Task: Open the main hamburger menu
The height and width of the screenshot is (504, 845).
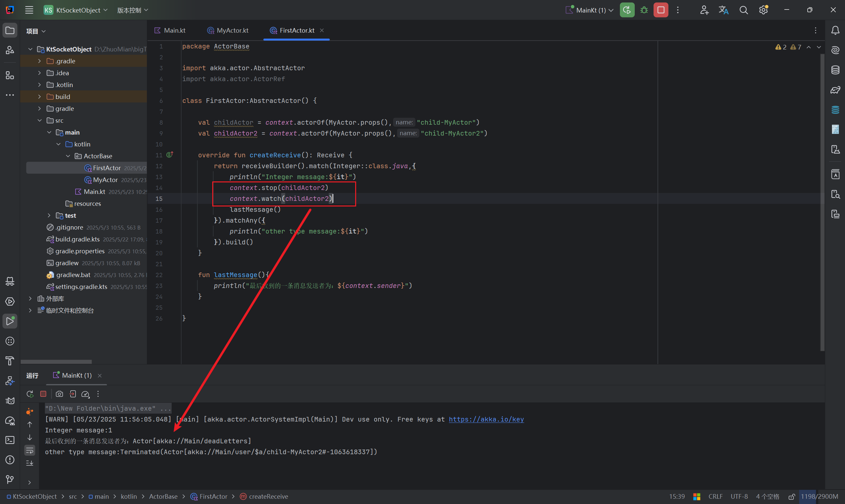Action: tap(29, 10)
